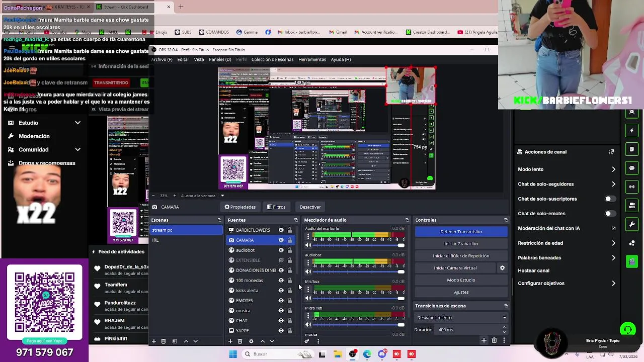The image size is (644, 362).
Task: Undock the Escenas panel icon
Action: point(219,220)
